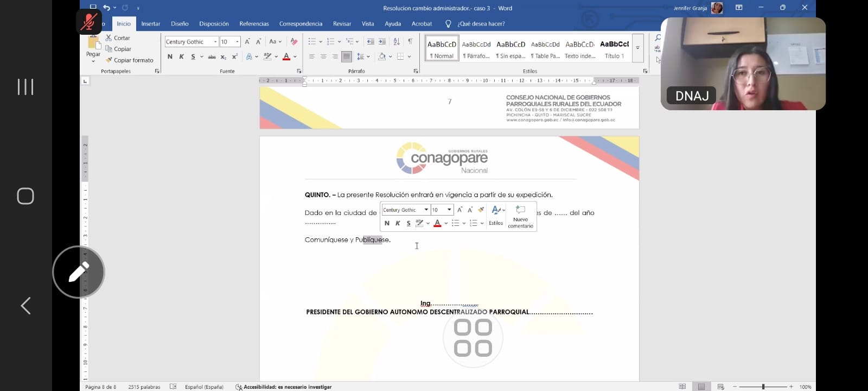Viewport: 868px width, 391px height.
Task: Toggle the justify alignment button
Action: 346,56
